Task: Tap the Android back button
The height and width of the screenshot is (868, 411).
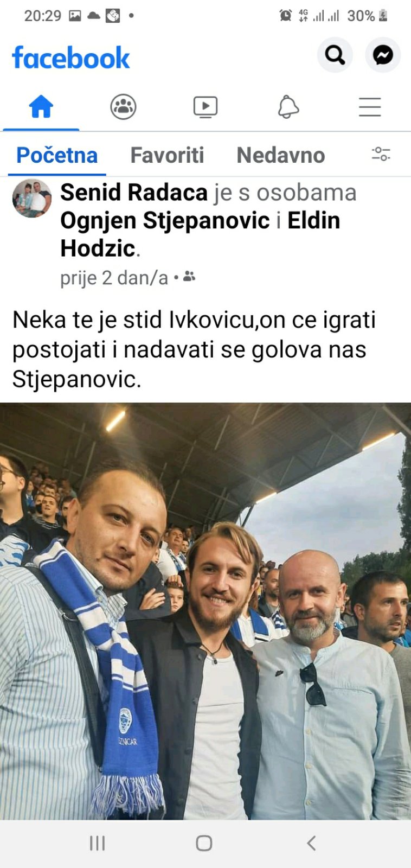Action: (311, 843)
